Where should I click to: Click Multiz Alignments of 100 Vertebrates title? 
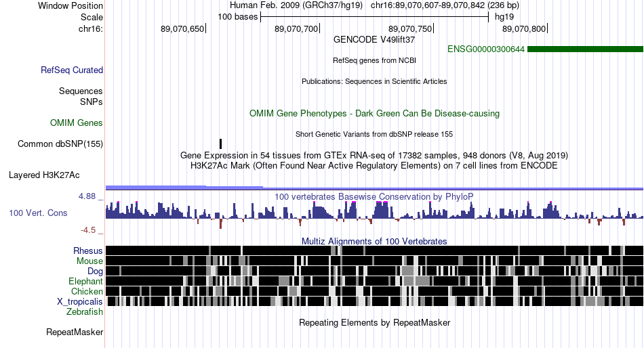click(x=374, y=241)
